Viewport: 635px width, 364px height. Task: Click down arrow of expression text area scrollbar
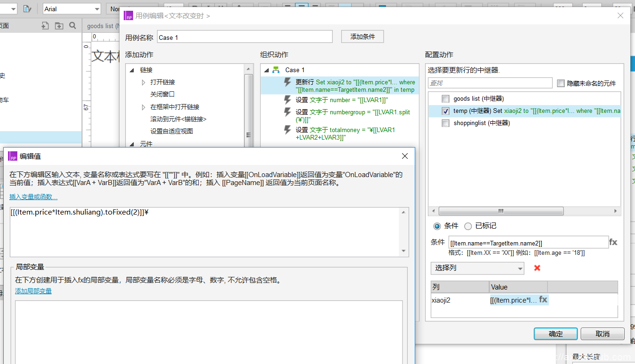(x=404, y=251)
